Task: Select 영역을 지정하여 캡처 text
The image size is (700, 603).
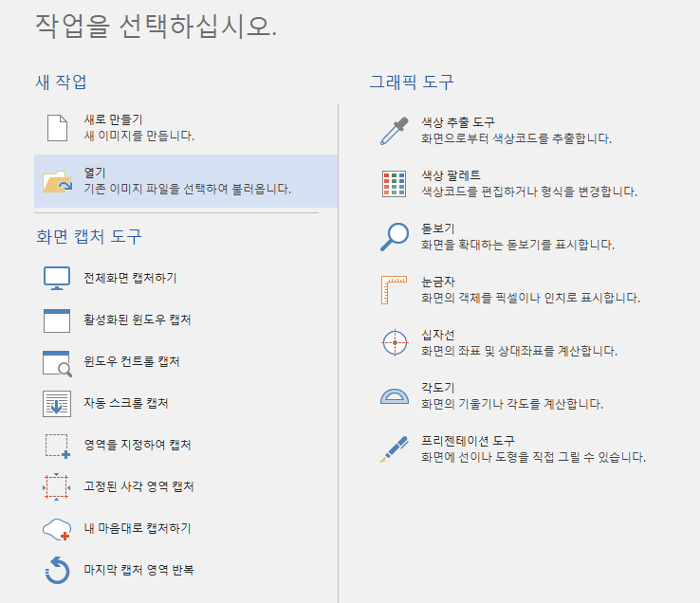Action: pyautogui.click(x=138, y=445)
